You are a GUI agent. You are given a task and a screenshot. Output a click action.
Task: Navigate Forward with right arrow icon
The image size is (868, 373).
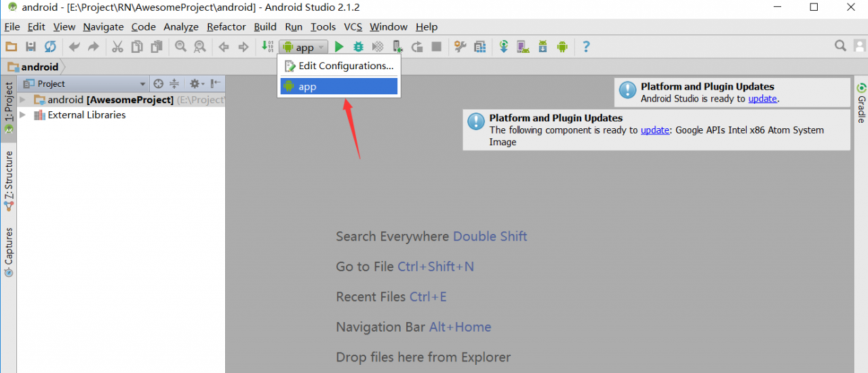[243, 47]
